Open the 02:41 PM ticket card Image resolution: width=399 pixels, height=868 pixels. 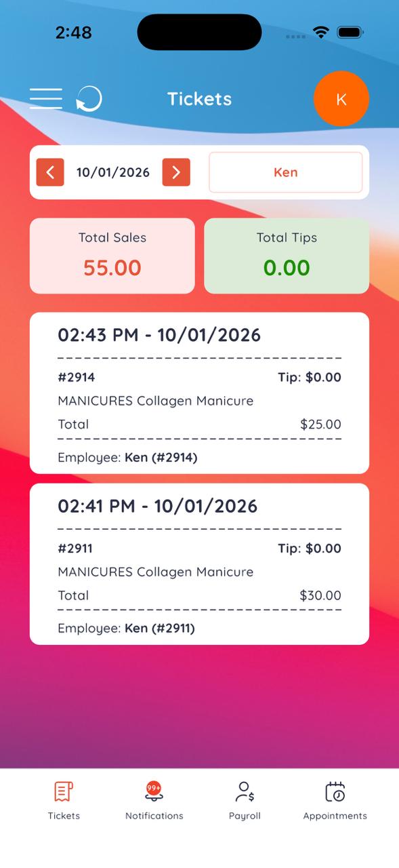click(x=199, y=564)
